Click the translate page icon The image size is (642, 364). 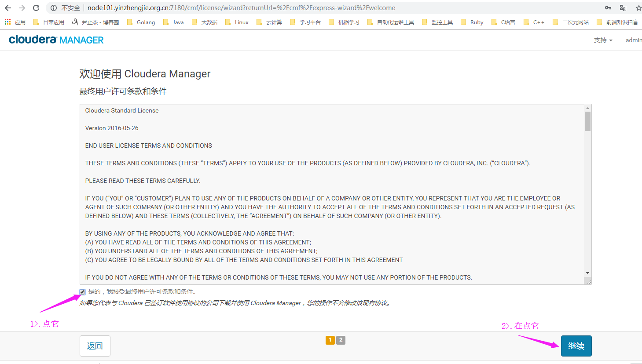click(x=623, y=8)
